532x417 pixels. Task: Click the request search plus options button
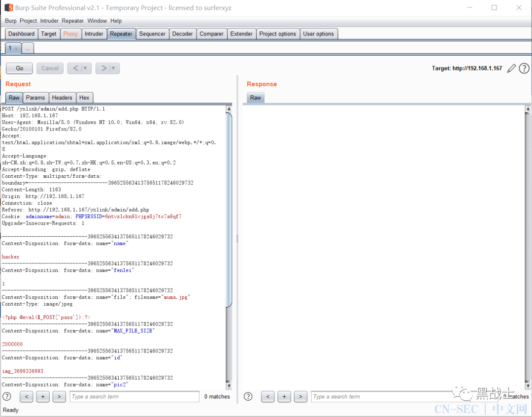(x=43, y=396)
